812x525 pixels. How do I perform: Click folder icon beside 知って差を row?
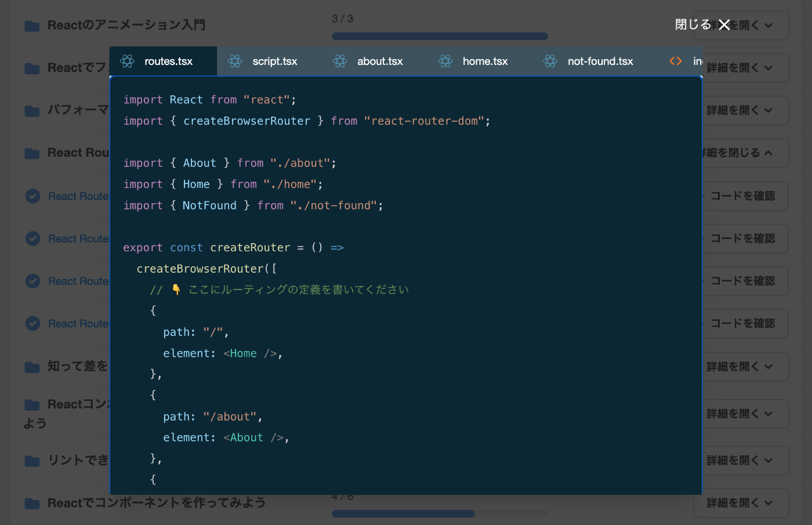point(32,367)
